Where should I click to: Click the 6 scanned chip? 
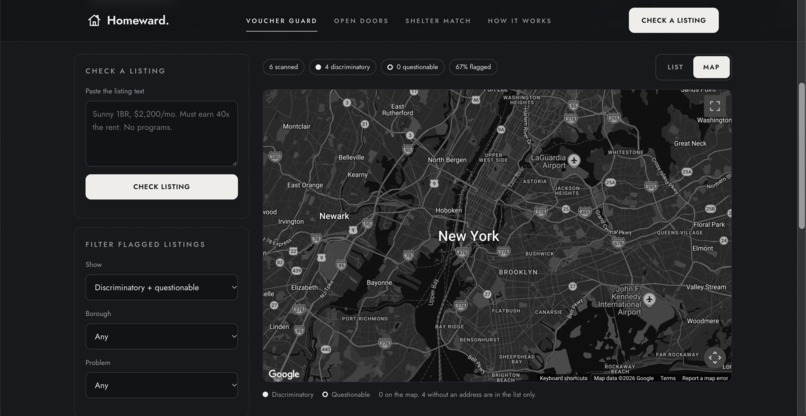[283, 67]
